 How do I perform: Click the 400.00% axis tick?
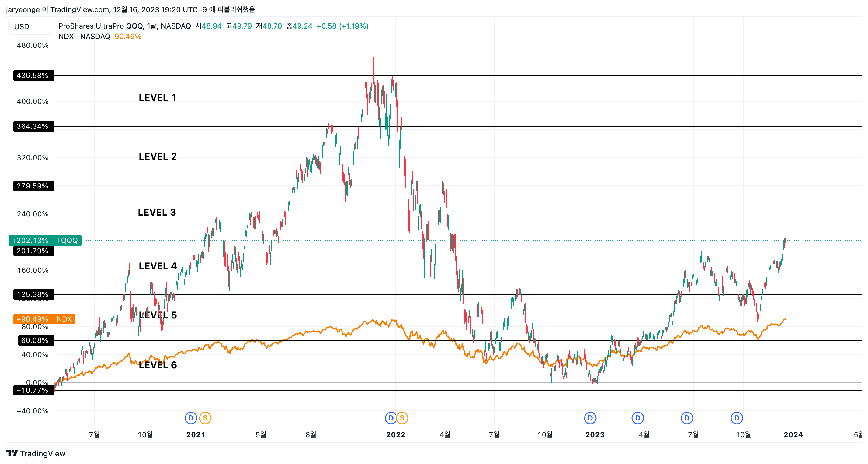click(x=33, y=101)
